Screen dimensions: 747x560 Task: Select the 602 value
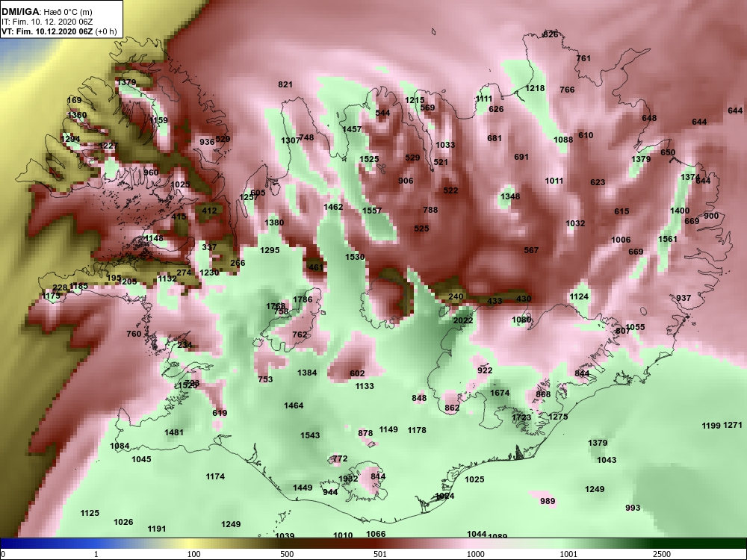point(357,374)
